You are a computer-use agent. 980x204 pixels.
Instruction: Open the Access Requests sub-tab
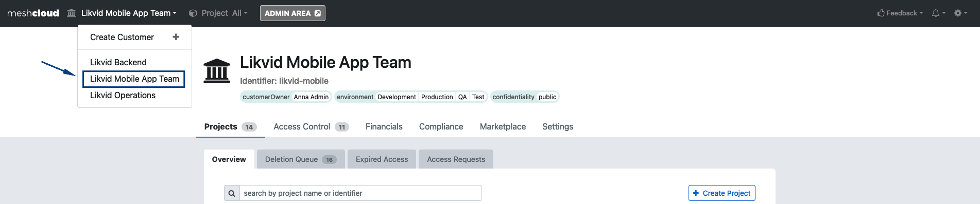click(x=456, y=159)
